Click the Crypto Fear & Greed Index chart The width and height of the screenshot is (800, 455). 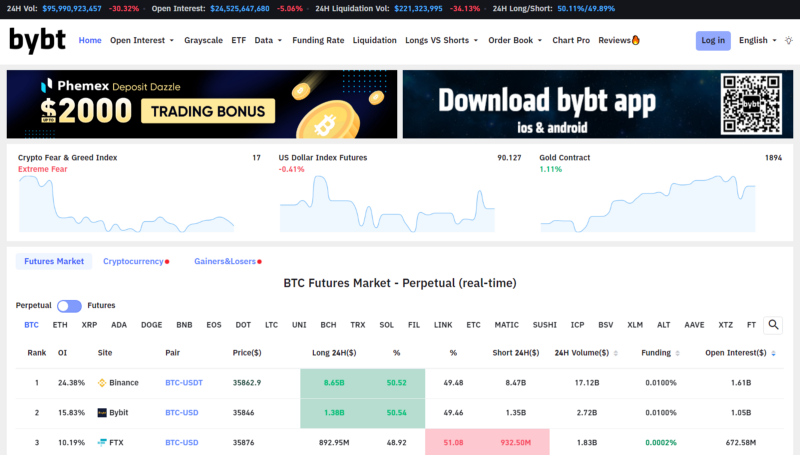pyautogui.click(x=127, y=204)
